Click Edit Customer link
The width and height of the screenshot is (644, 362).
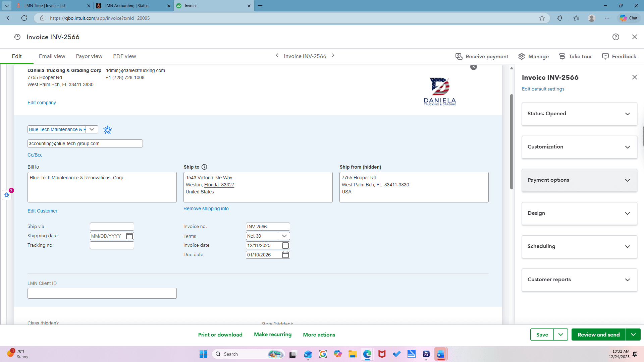tap(42, 211)
